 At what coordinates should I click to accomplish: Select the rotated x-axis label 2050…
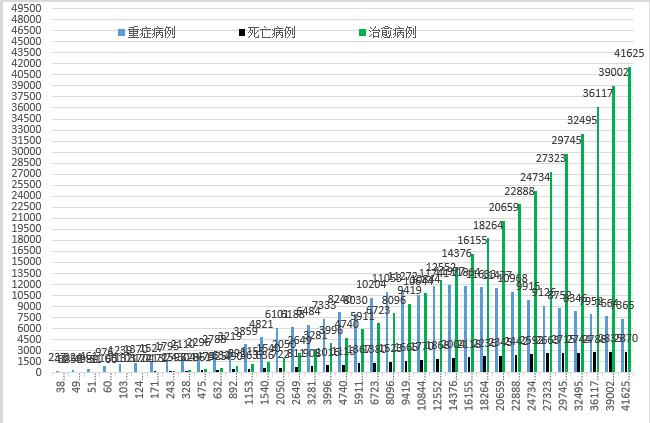click(x=280, y=390)
